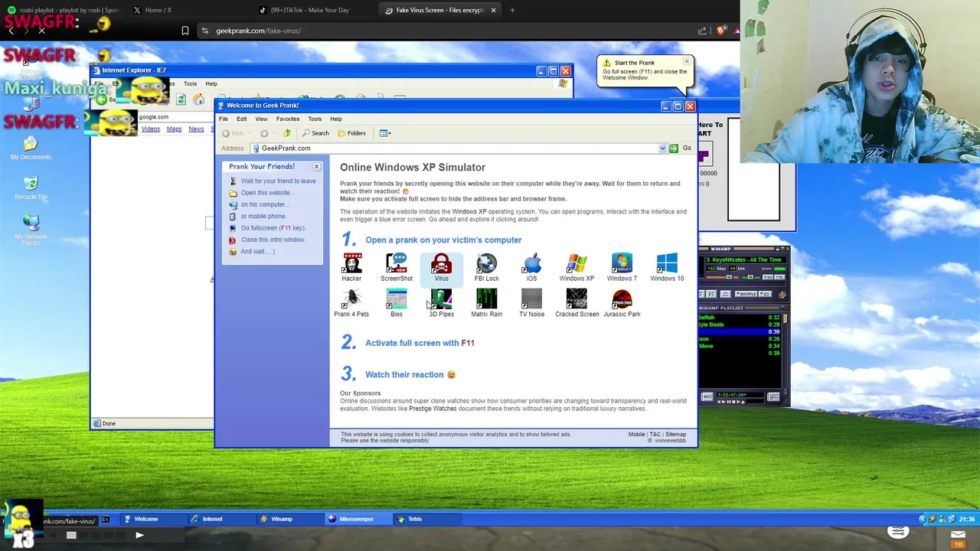Toggle Winamp Shuffle button

[x=746, y=294]
